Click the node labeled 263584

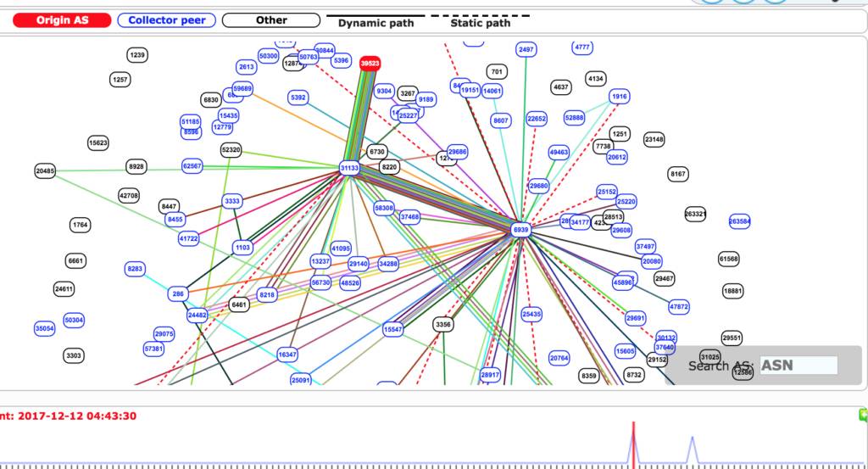739,221
